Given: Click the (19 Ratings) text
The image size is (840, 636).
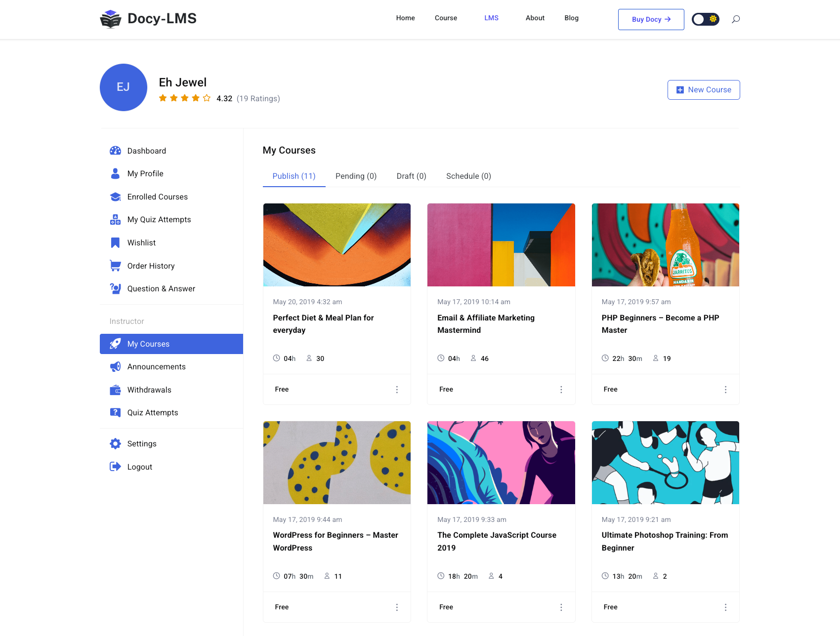Looking at the screenshot, I should (x=258, y=98).
